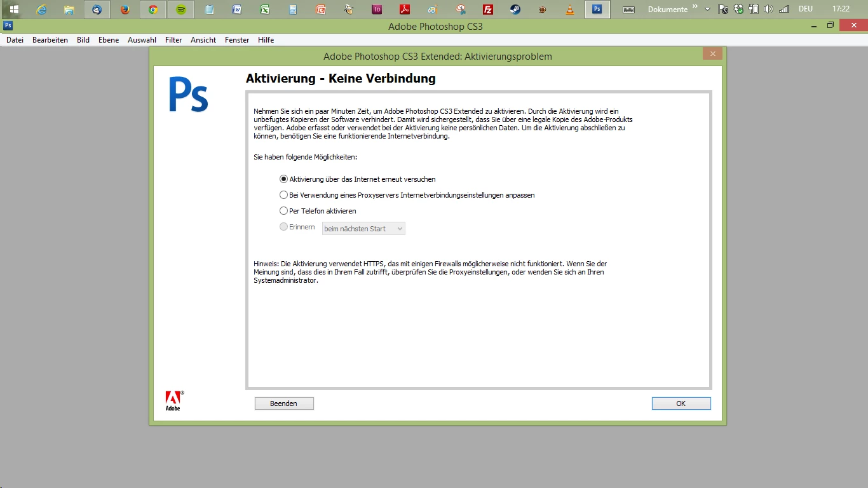868x488 pixels.
Task: Launch Steam from the taskbar
Action: (515, 10)
